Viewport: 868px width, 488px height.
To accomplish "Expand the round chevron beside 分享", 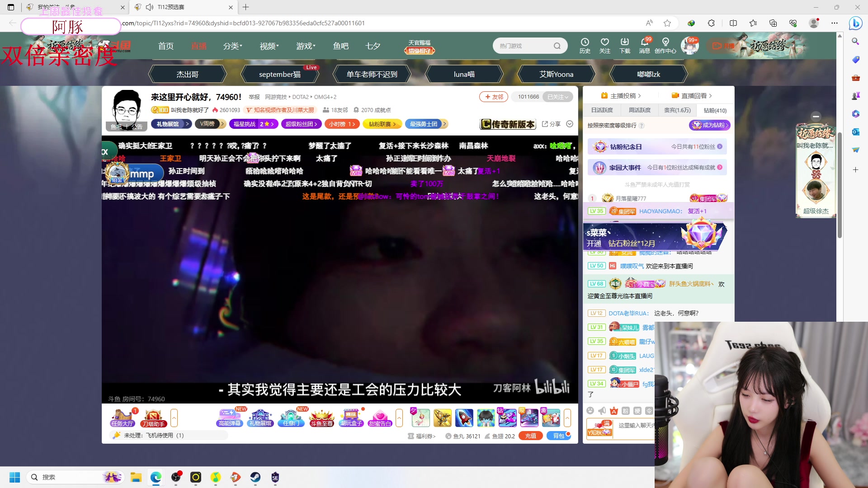I will coord(570,124).
